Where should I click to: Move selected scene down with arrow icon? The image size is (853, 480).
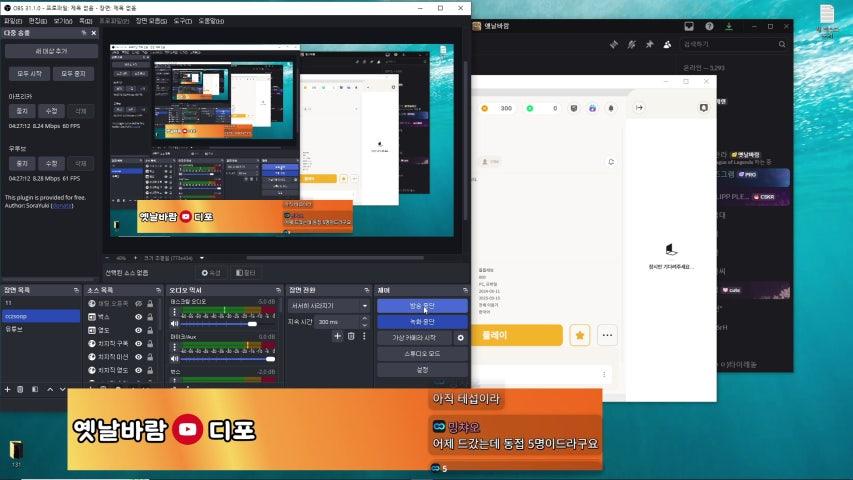(x=63, y=389)
